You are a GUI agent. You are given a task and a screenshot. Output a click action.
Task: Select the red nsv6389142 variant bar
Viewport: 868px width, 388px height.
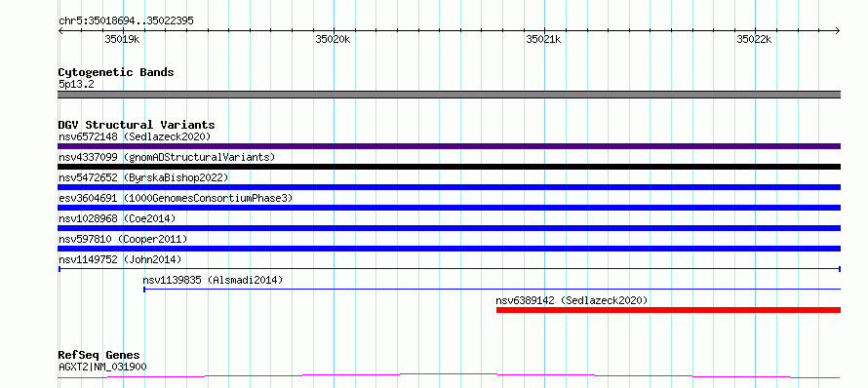(668, 310)
